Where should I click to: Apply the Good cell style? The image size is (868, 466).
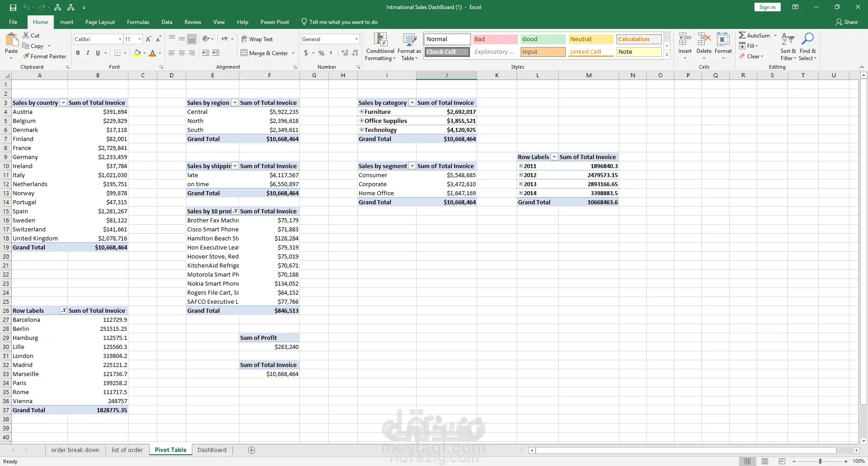543,39
